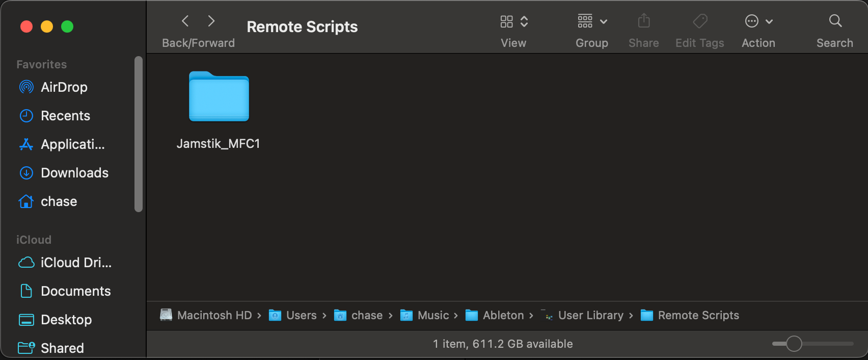Click the sidebar scrollbar
Image resolution: width=868 pixels, height=360 pixels.
click(138, 134)
